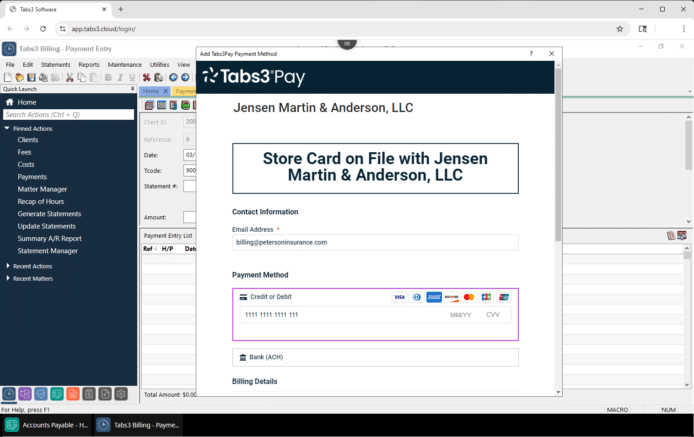Select the Bank (ACH) payment option

266,357
